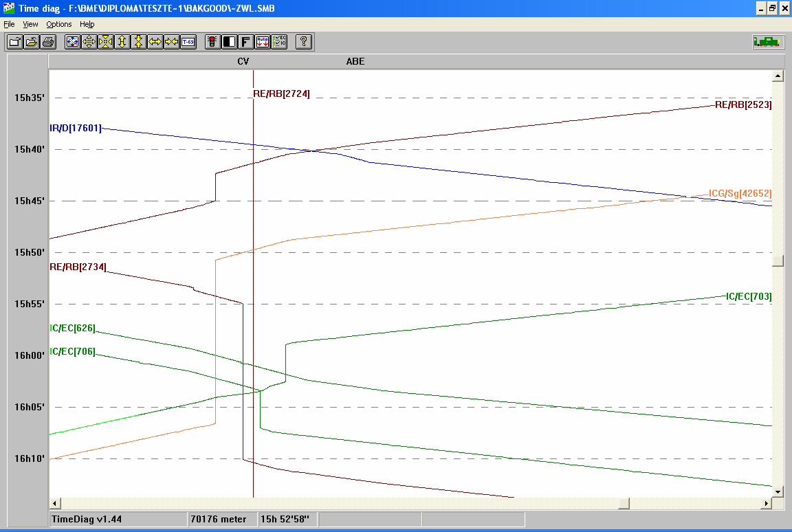Select the ABE station label
The image size is (792, 532).
coord(355,61)
